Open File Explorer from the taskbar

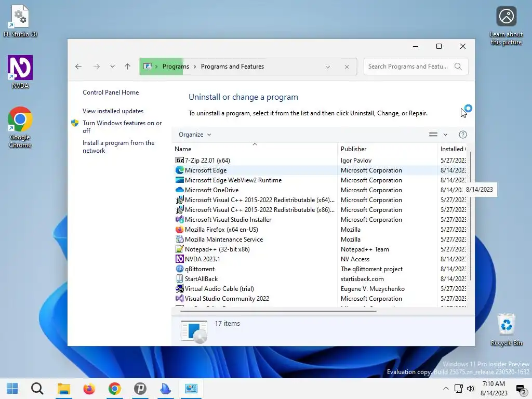point(63,389)
